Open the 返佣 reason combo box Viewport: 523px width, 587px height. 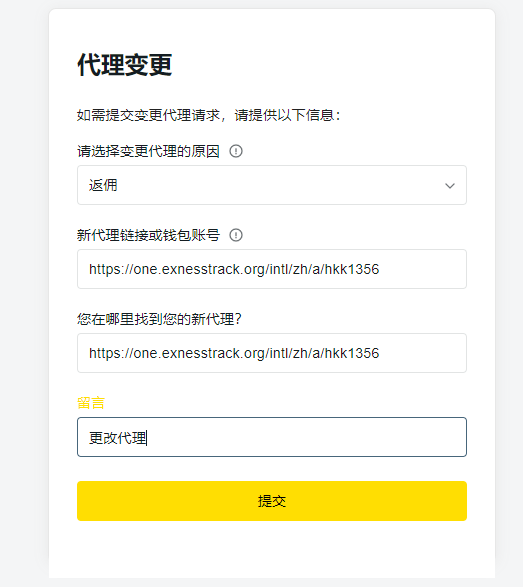point(272,185)
